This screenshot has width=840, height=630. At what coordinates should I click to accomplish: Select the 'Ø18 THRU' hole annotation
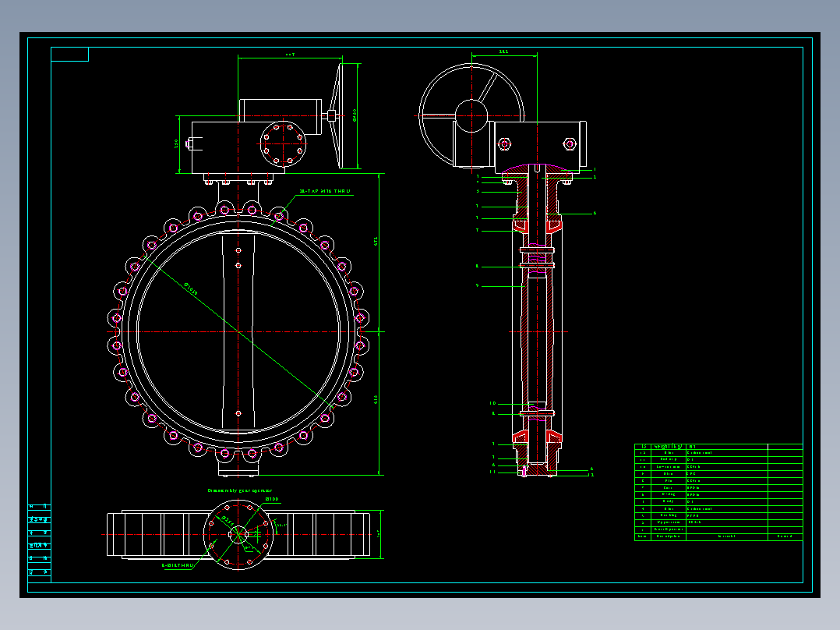[178, 565]
